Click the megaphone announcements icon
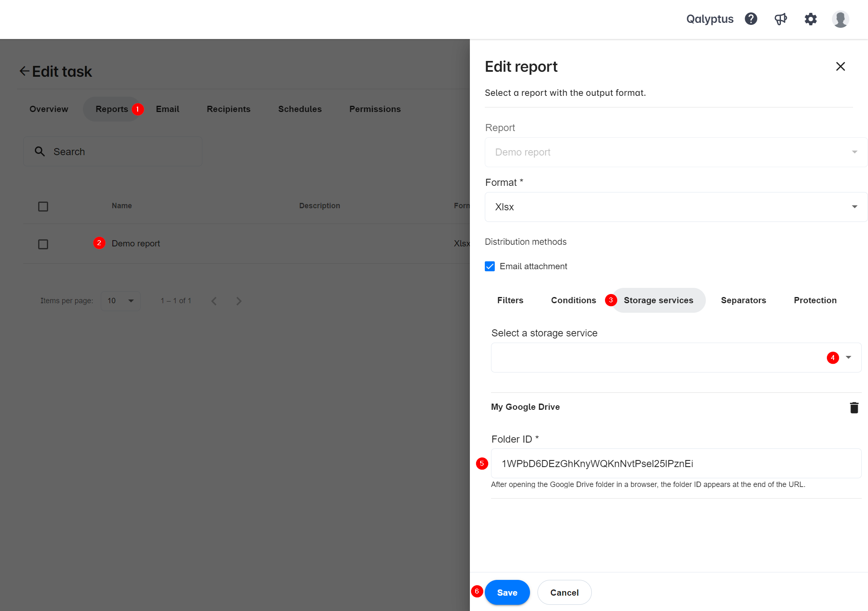The image size is (868, 611). pyautogui.click(x=781, y=19)
